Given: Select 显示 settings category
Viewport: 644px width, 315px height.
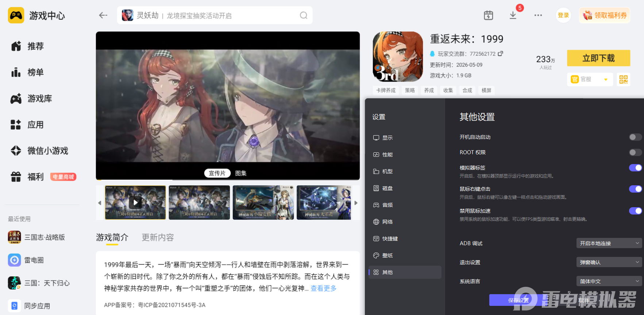Looking at the screenshot, I should pos(405,138).
